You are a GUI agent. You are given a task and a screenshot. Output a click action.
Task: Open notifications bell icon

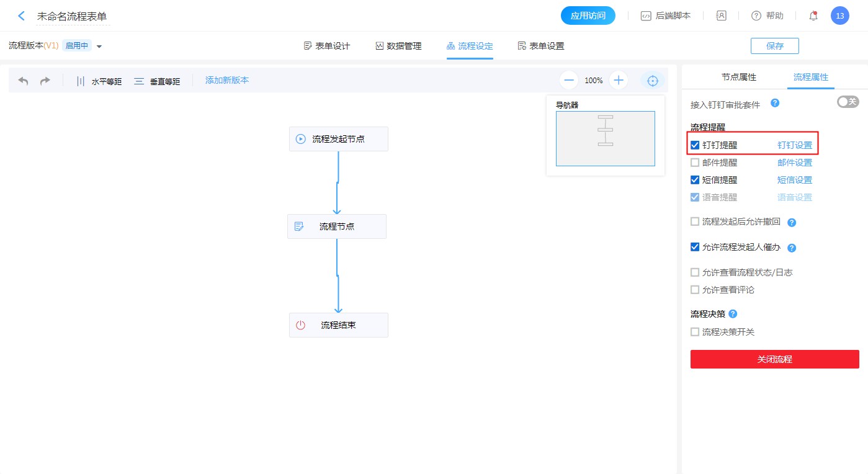(x=813, y=16)
